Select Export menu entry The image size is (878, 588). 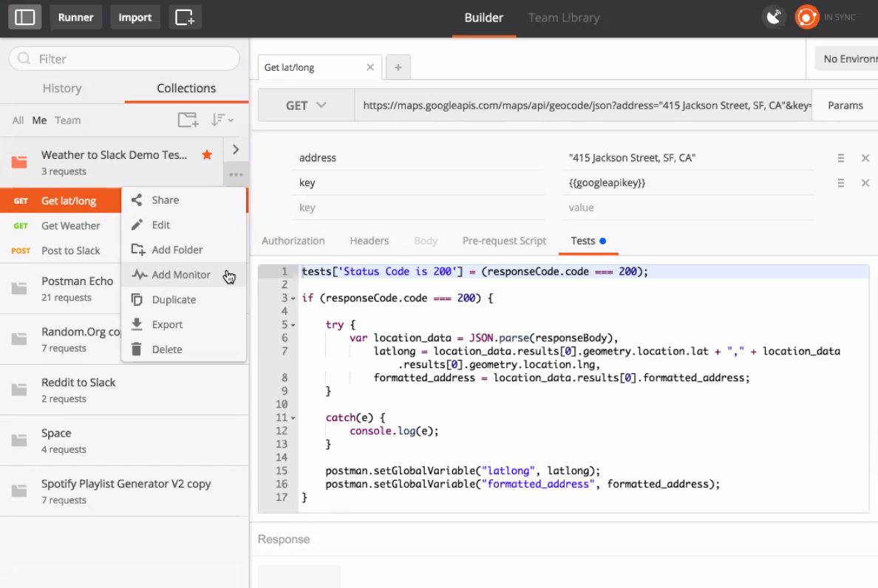point(184,324)
